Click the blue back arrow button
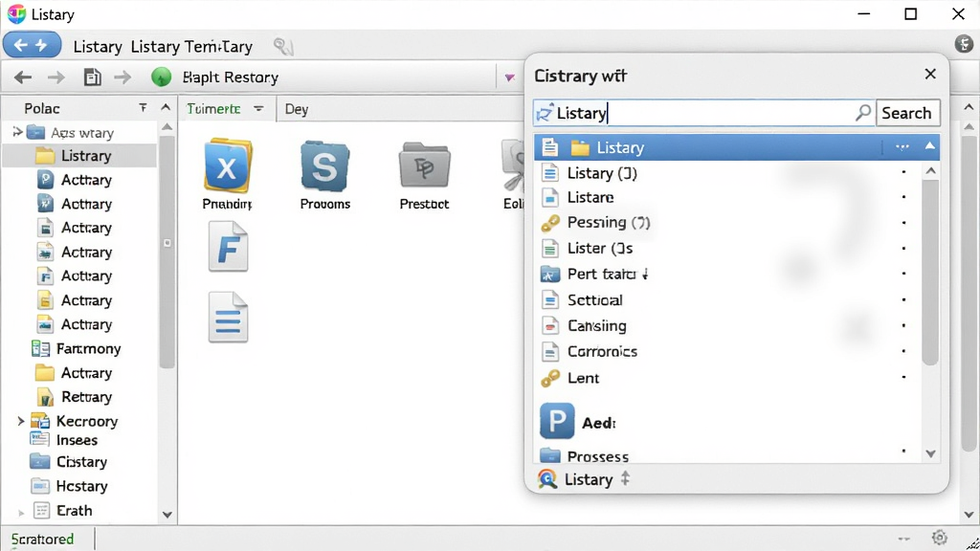Image resolution: width=980 pixels, height=551 pixels. click(x=21, y=45)
